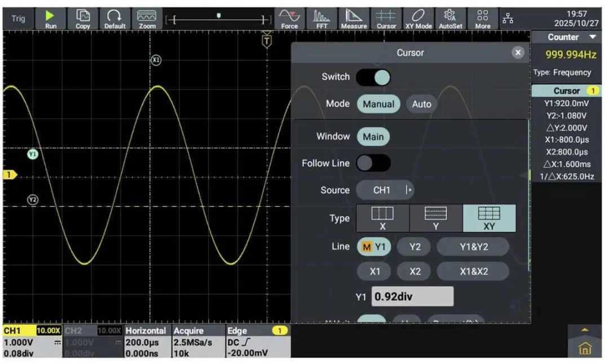The width and height of the screenshot is (609, 364).
Task: Edit the Y1 0.92div input field
Action: click(x=412, y=296)
